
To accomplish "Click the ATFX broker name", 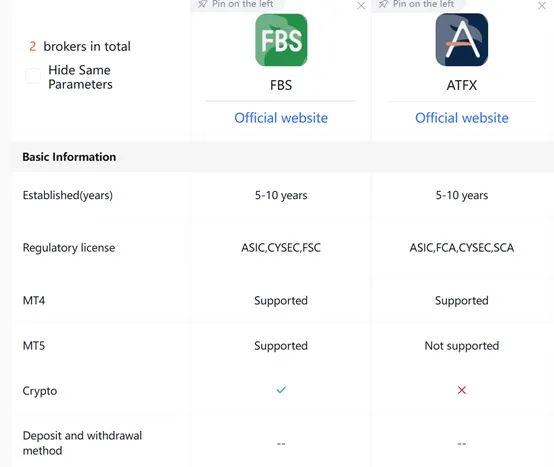I will click(x=461, y=85).
